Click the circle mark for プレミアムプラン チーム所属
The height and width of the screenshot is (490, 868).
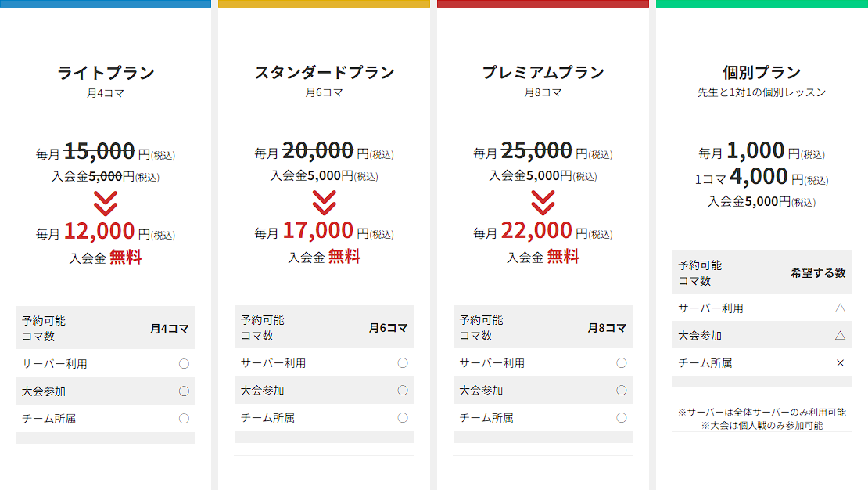click(622, 418)
